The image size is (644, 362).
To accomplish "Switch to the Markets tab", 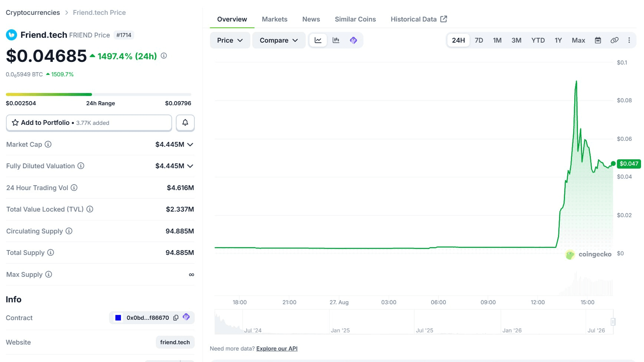I will click(x=275, y=19).
